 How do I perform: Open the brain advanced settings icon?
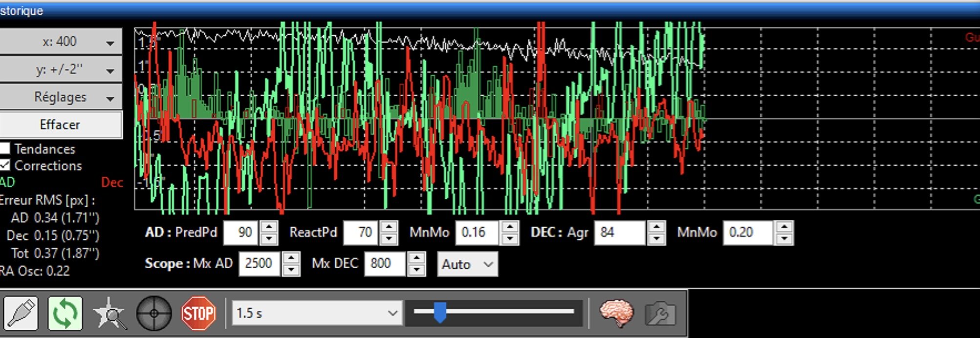coord(616,313)
